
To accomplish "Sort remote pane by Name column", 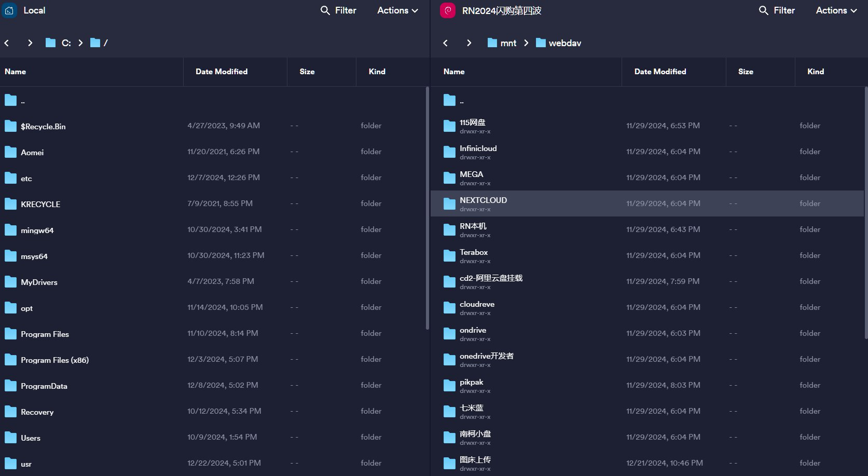I will (x=454, y=72).
